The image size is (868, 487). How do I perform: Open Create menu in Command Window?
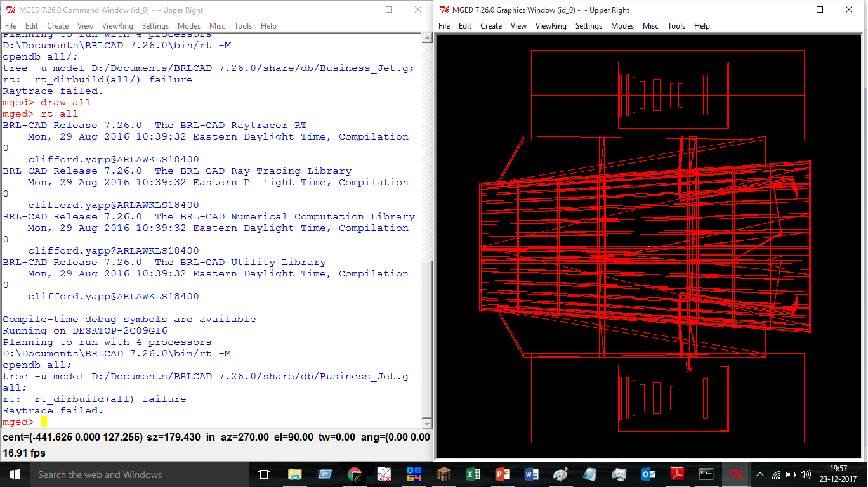click(x=58, y=26)
